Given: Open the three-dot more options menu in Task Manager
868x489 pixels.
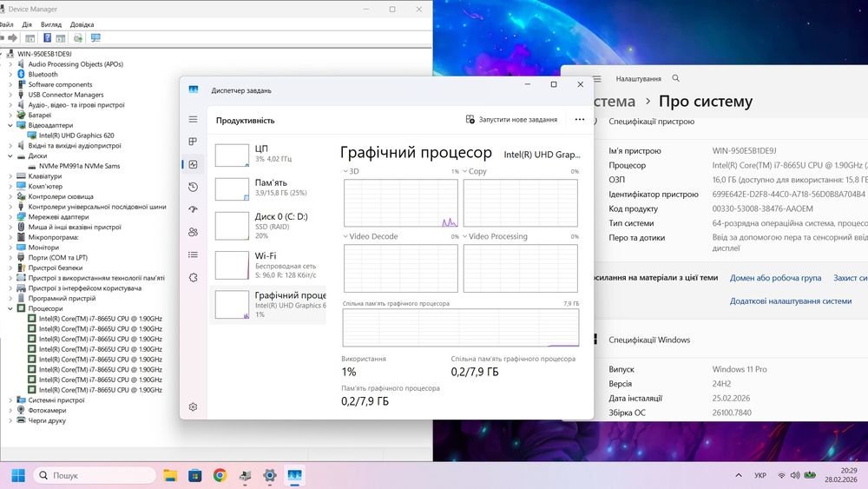Looking at the screenshot, I should coord(580,120).
